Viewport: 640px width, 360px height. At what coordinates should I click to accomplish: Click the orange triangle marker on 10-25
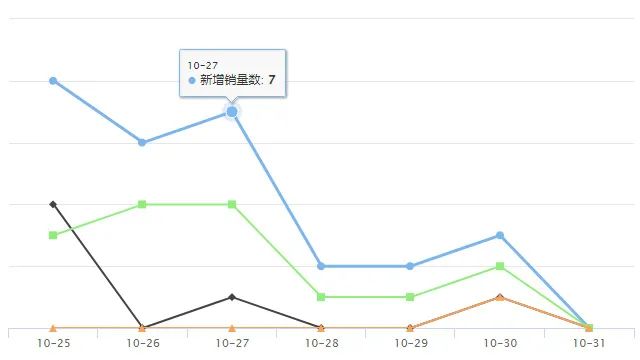tap(53, 328)
